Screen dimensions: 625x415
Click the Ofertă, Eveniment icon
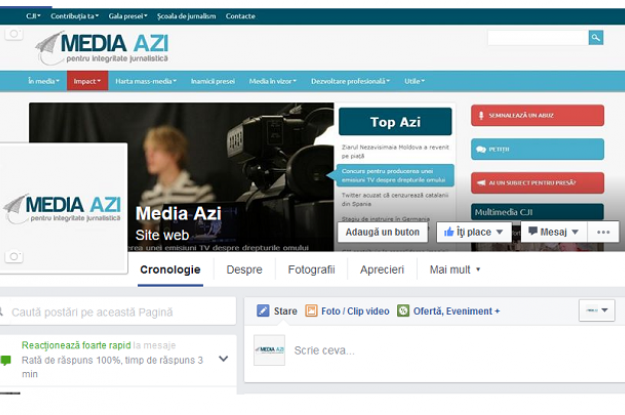403,311
